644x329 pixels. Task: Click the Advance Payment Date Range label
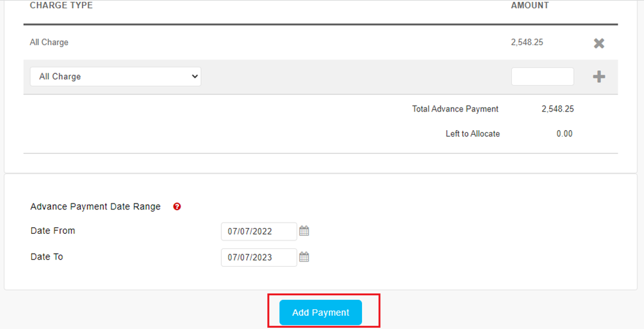(95, 207)
